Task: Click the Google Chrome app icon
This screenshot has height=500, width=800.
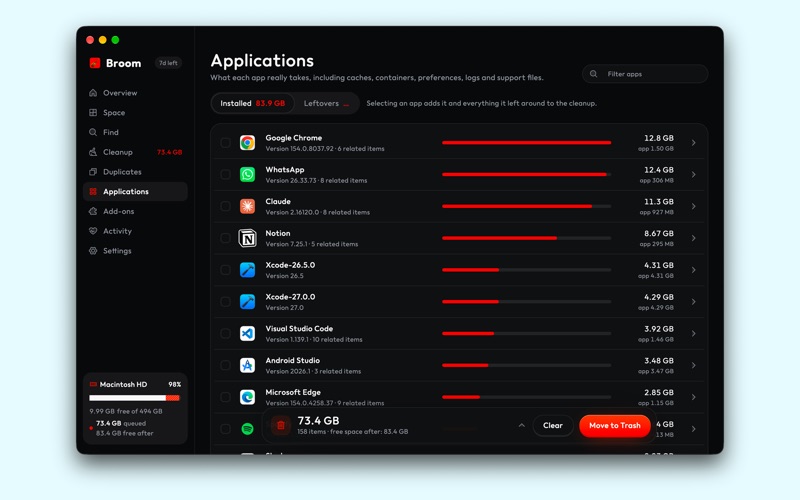Action: [x=247, y=143]
